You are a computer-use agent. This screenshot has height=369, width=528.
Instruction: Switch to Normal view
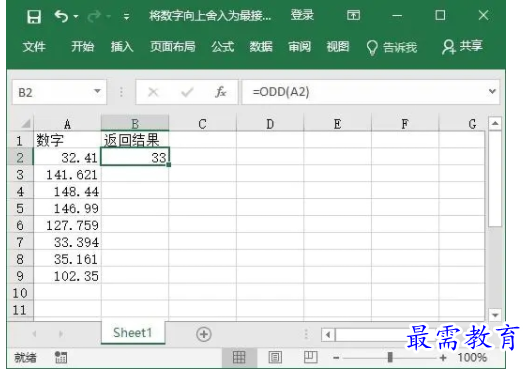[x=239, y=357]
